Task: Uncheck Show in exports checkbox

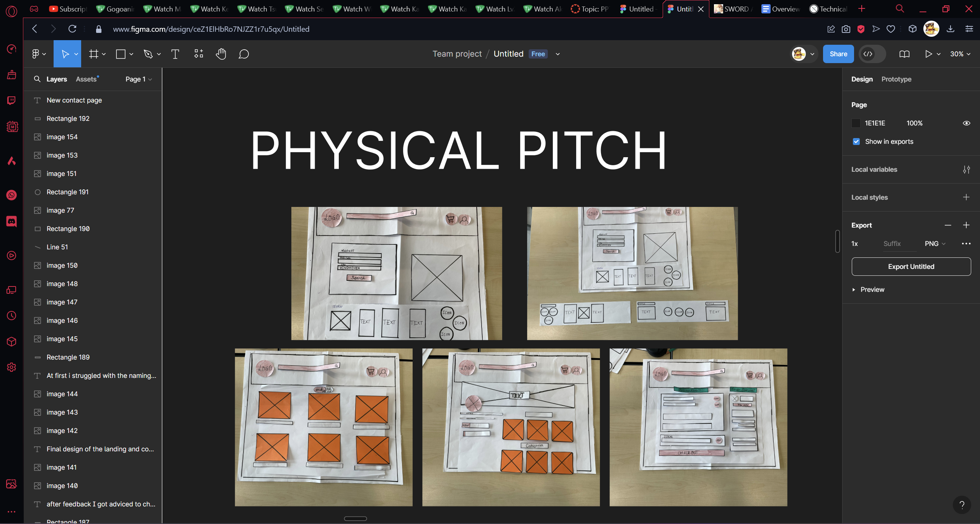Action: (856, 142)
